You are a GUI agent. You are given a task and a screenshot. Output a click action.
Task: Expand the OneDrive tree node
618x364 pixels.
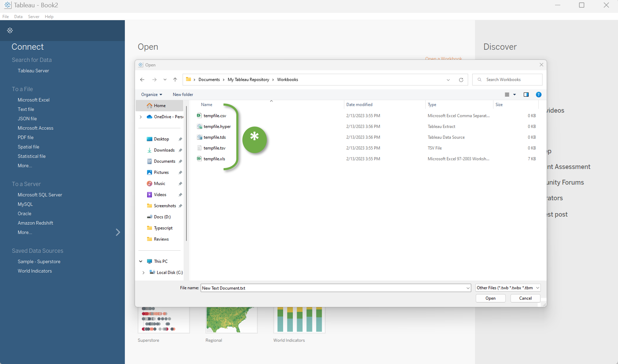[x=141, y=117]
